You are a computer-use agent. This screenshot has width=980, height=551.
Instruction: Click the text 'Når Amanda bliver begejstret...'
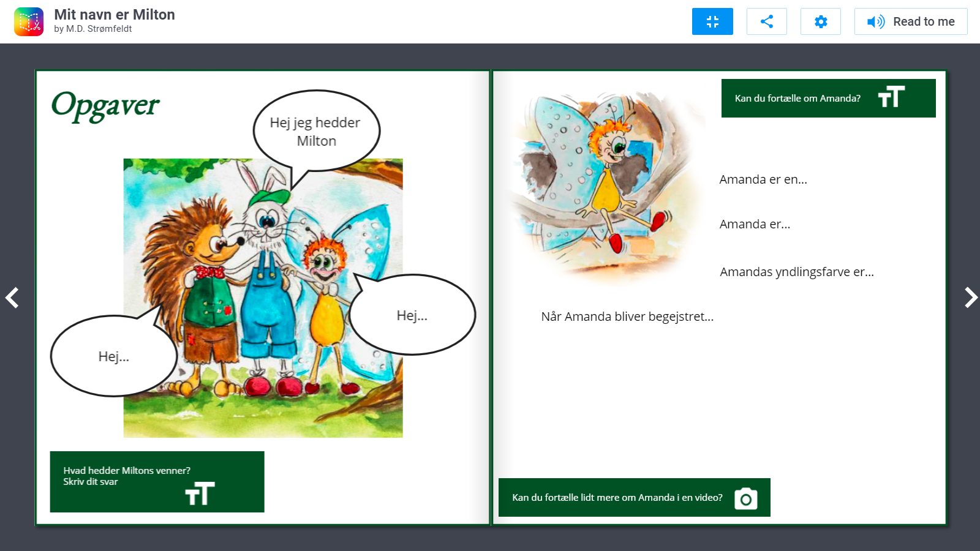coord(627,317)
